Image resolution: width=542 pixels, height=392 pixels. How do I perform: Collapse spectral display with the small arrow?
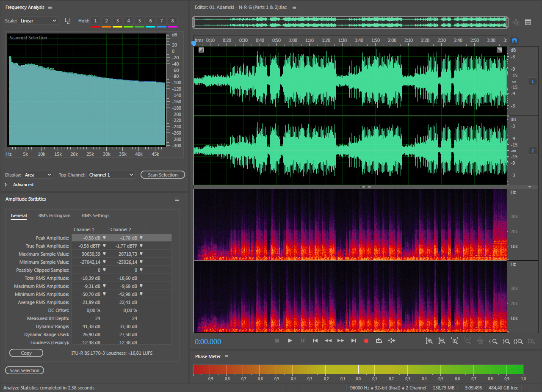529,187
